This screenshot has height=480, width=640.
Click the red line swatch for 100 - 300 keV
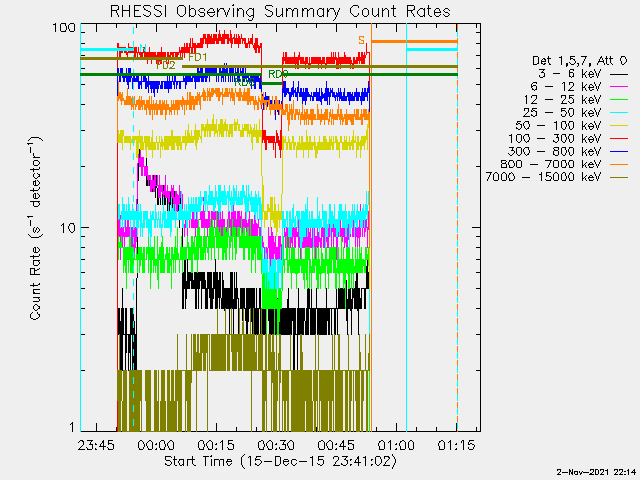(x=619, y=139)
